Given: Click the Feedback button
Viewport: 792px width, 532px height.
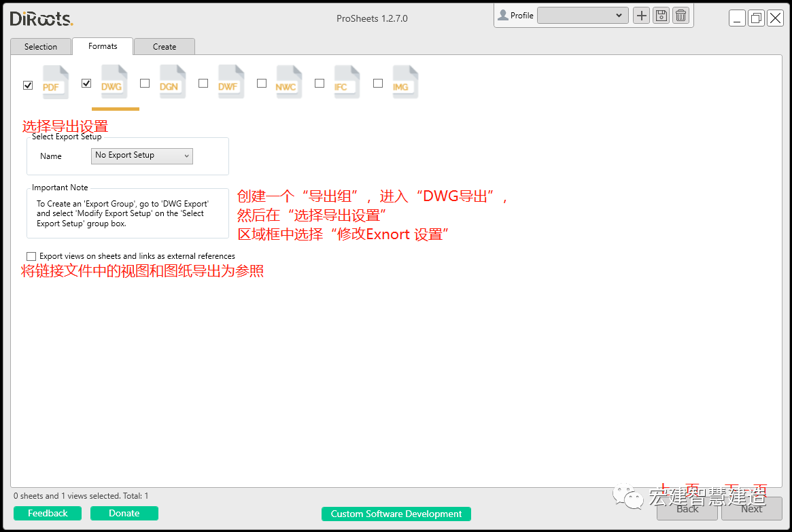Looking at the screenshot, I should (48, 514).
